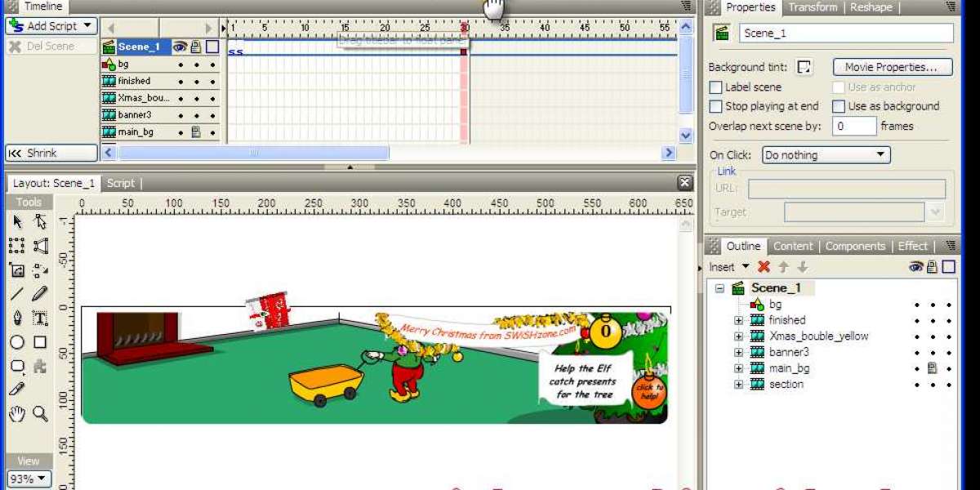Enable the Label scene checkbox
The width and height of the screenshot is (980, 490).
[x=716, y=87]
